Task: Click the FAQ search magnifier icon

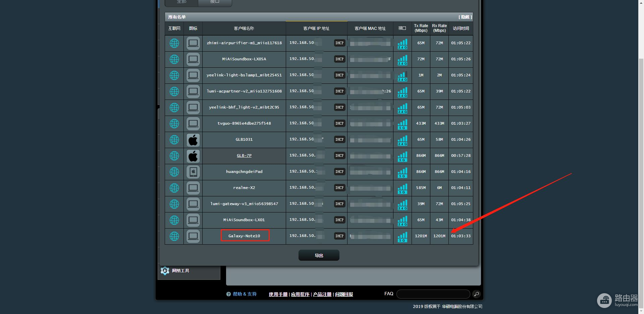Action: [x=476, y=294]
